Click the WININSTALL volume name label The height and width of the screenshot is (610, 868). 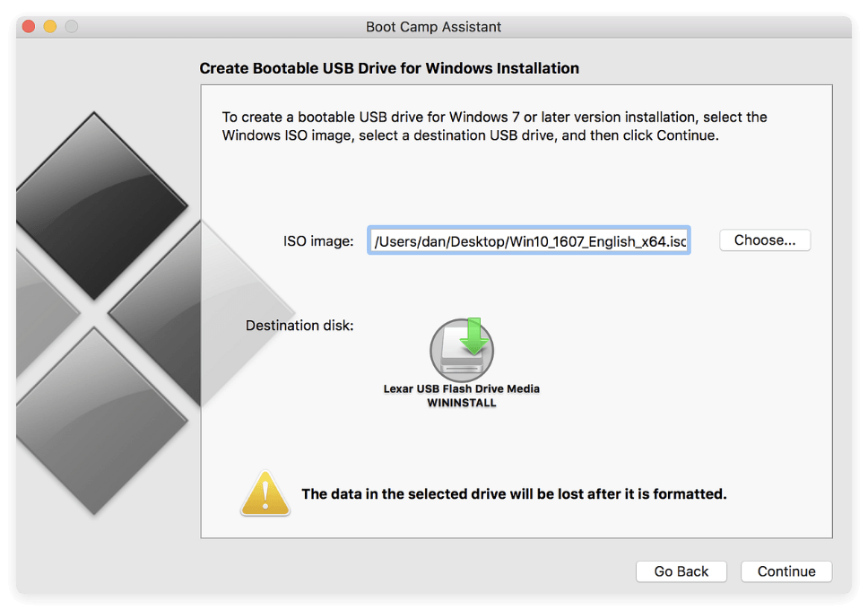462,403
